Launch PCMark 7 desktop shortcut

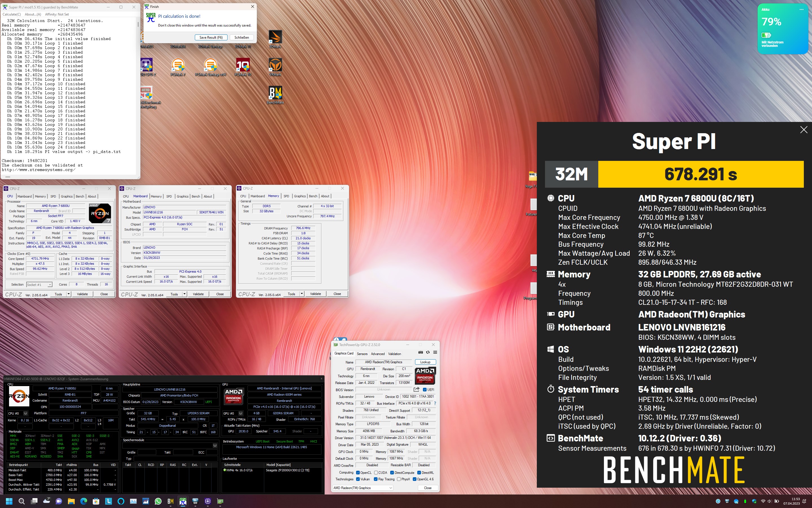[x=178, y=67]
